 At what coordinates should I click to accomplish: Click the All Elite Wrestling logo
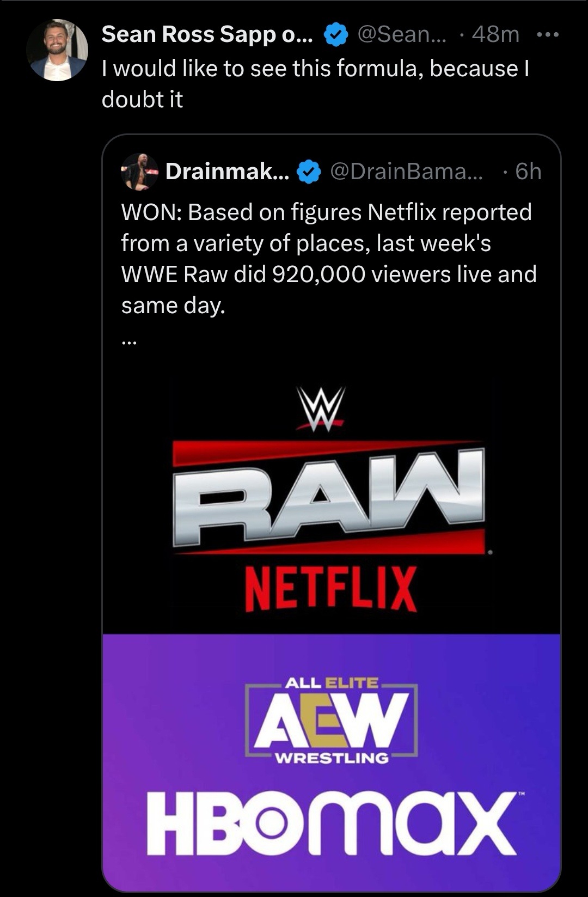(331, 721)
